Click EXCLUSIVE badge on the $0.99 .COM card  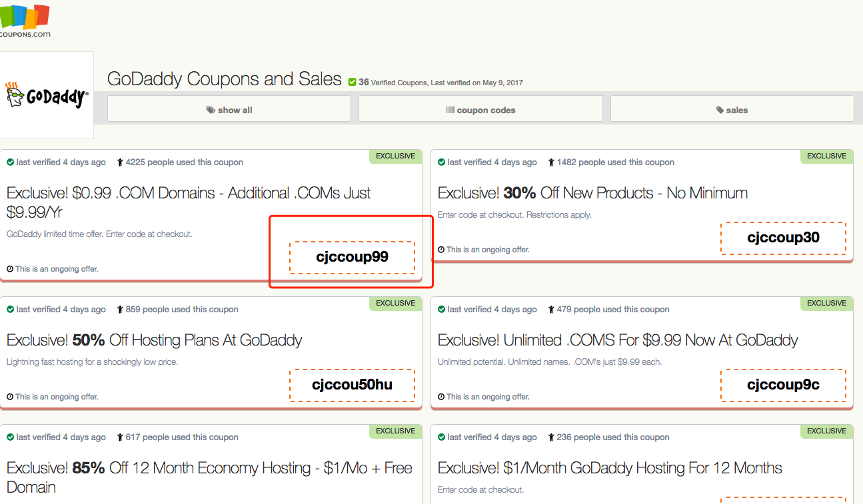click(395, 156)
